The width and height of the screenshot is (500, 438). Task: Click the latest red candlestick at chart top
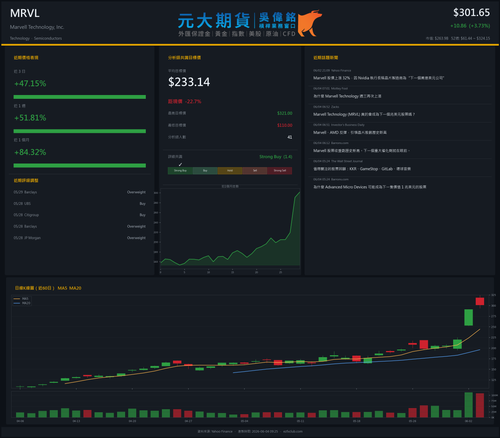pyautogui.click(x=480, y=301)
